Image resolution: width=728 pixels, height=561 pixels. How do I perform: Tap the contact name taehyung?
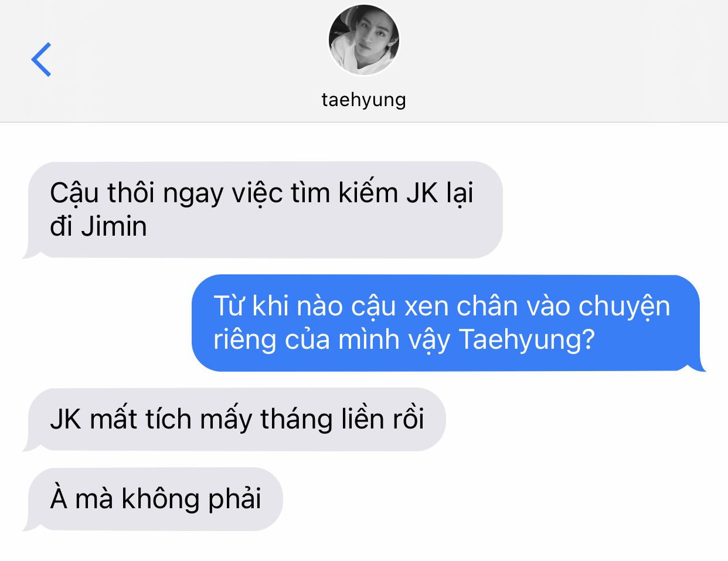click(364, 100)
